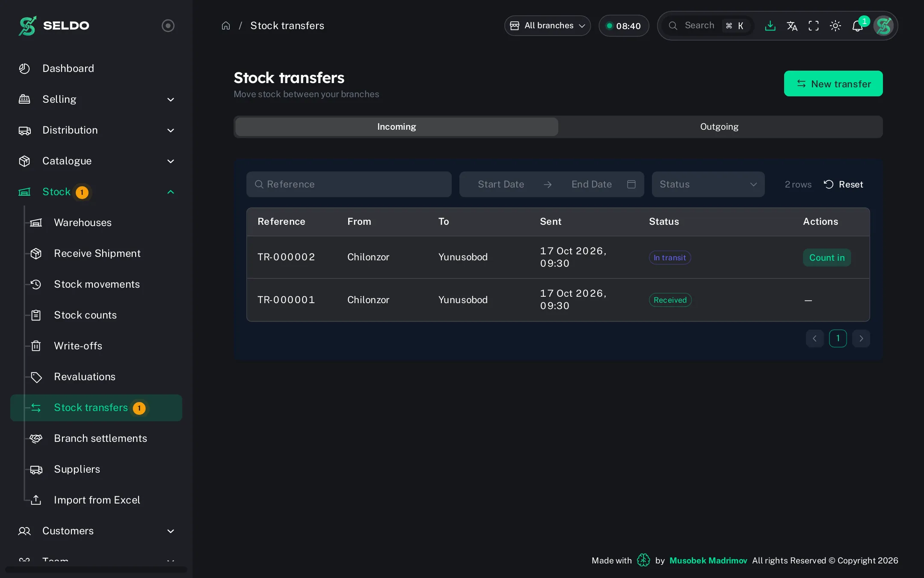The image size is (924, 578).
Task: Open Warehouses in the sidebar
Action: (83, 223)
